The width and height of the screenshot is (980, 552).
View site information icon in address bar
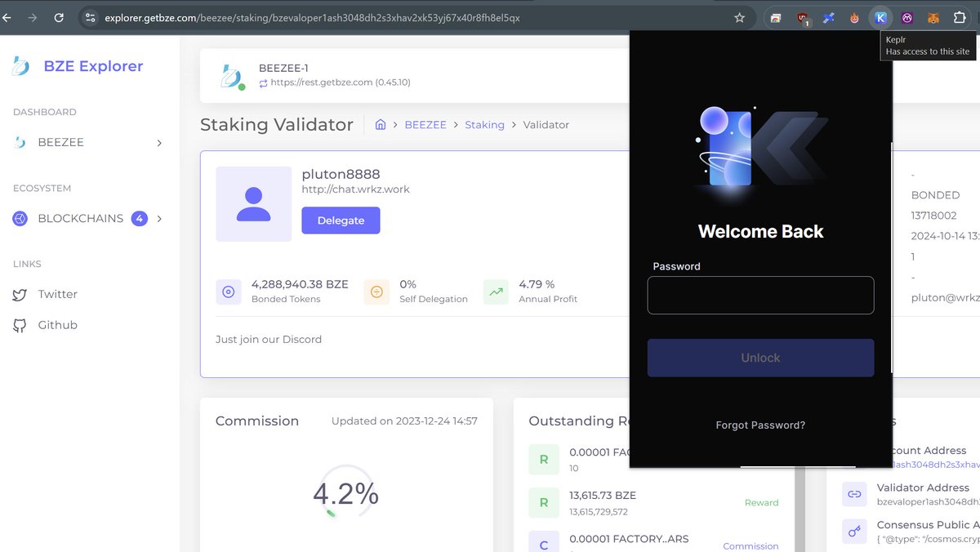(91, 17)
